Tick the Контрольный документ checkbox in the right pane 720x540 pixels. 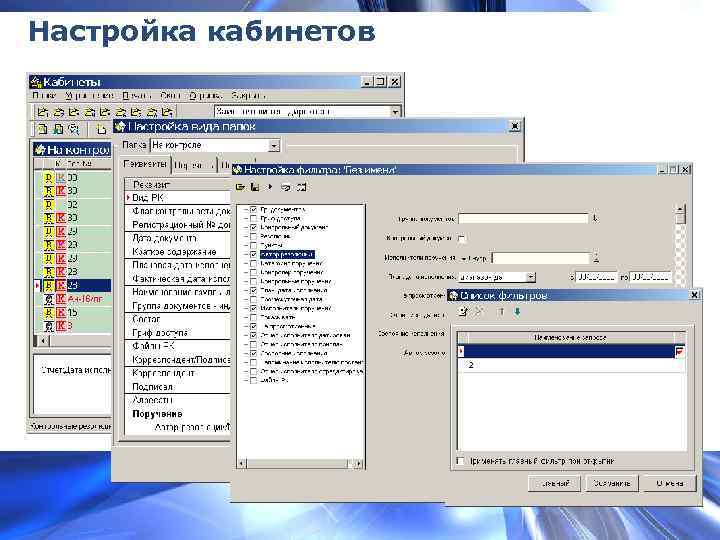462,238
